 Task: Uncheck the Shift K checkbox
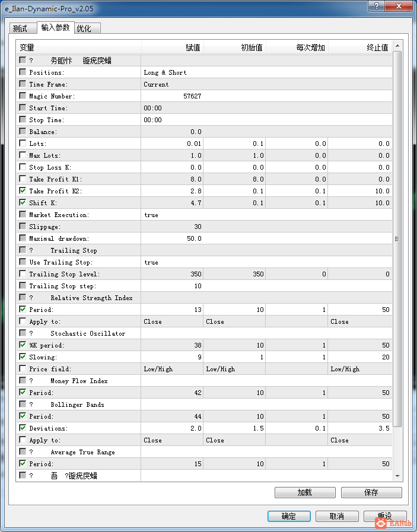point(23,203)
